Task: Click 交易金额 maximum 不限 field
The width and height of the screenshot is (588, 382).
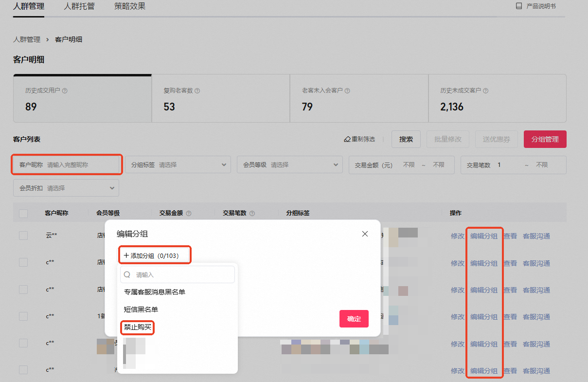Action: point(439,165)
